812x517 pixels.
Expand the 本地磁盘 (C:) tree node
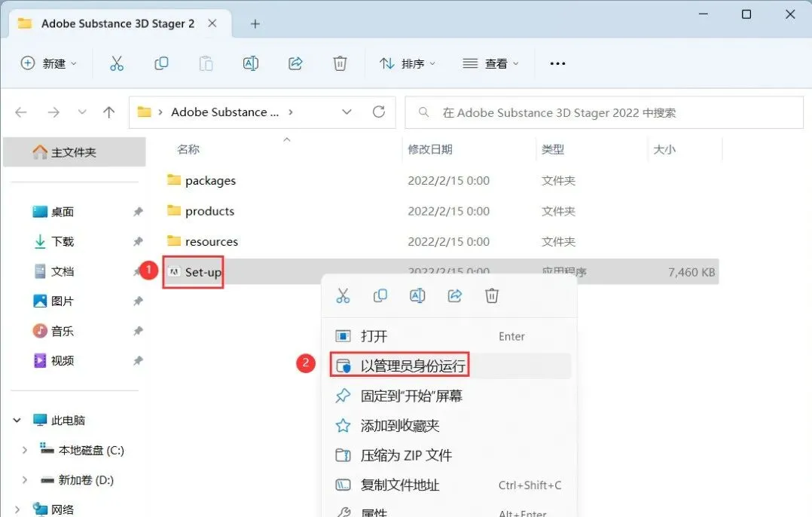tap(24, 450)
